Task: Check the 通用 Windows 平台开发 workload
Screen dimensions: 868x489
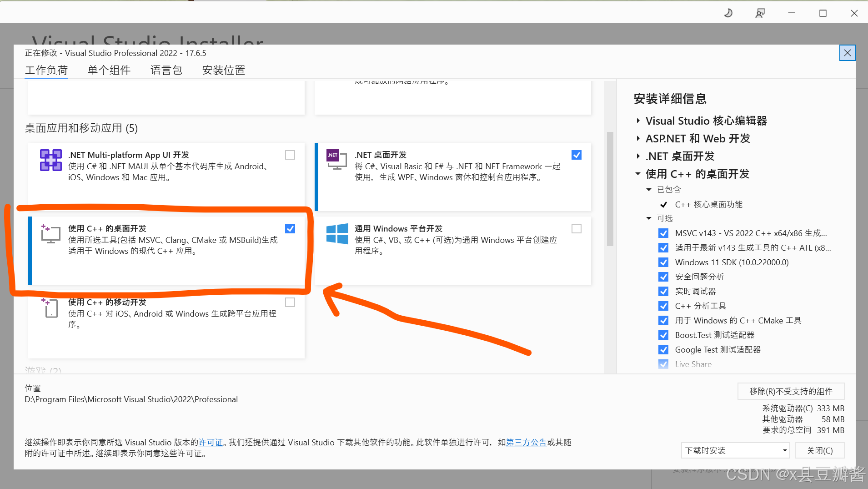Action: coord(577,229)
